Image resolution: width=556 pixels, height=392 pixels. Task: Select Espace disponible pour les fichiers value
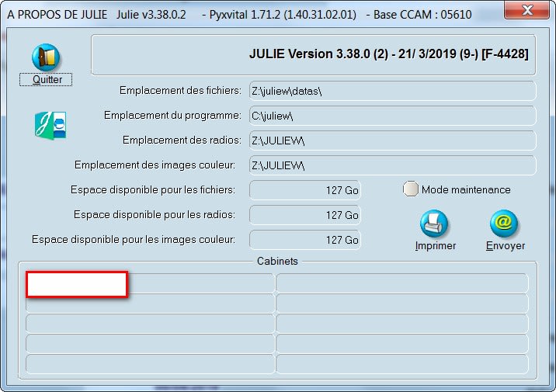click(304, 190)
